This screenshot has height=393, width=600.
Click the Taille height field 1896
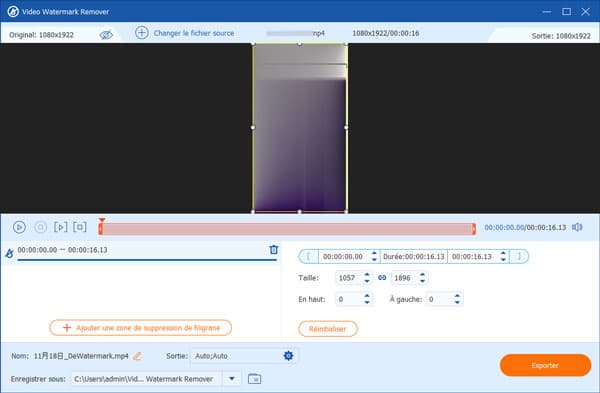404,278
